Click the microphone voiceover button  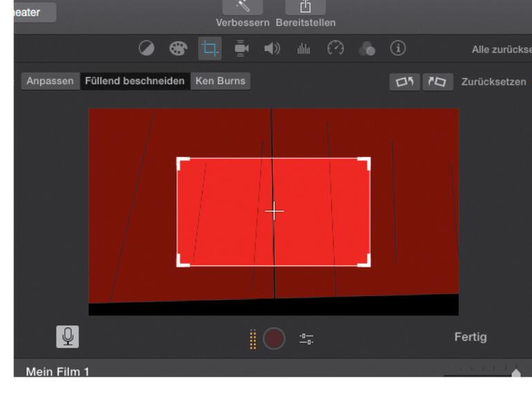coord(68,337)
